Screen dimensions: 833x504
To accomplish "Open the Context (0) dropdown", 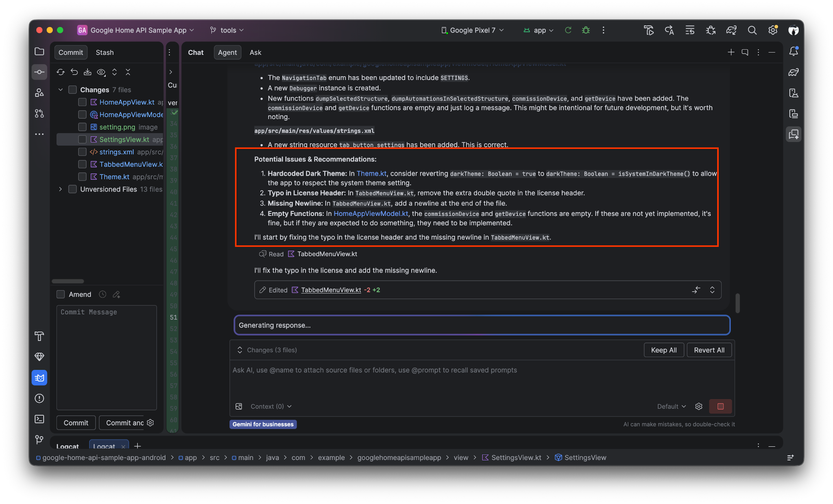I will pyautogui.click(x=271, y=406).
